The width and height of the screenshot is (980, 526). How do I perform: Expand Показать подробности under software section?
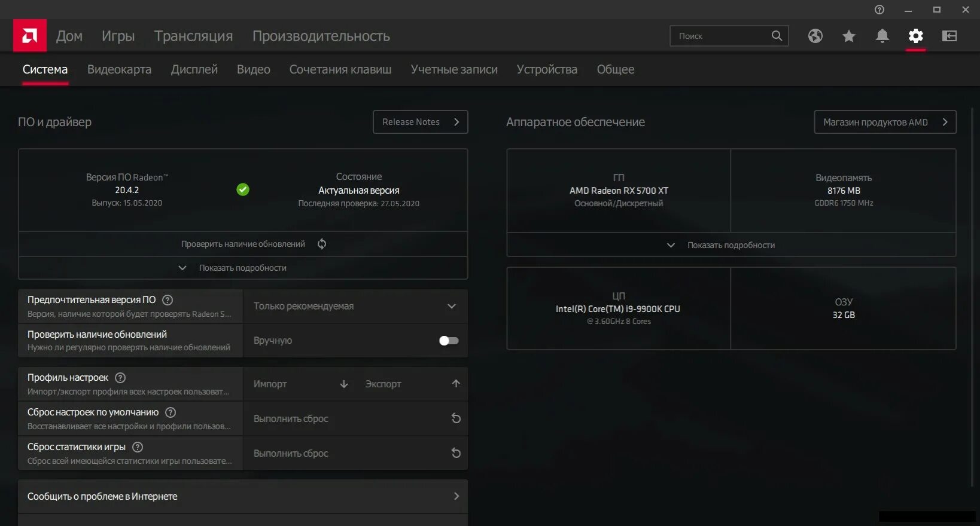click(243, 268)
